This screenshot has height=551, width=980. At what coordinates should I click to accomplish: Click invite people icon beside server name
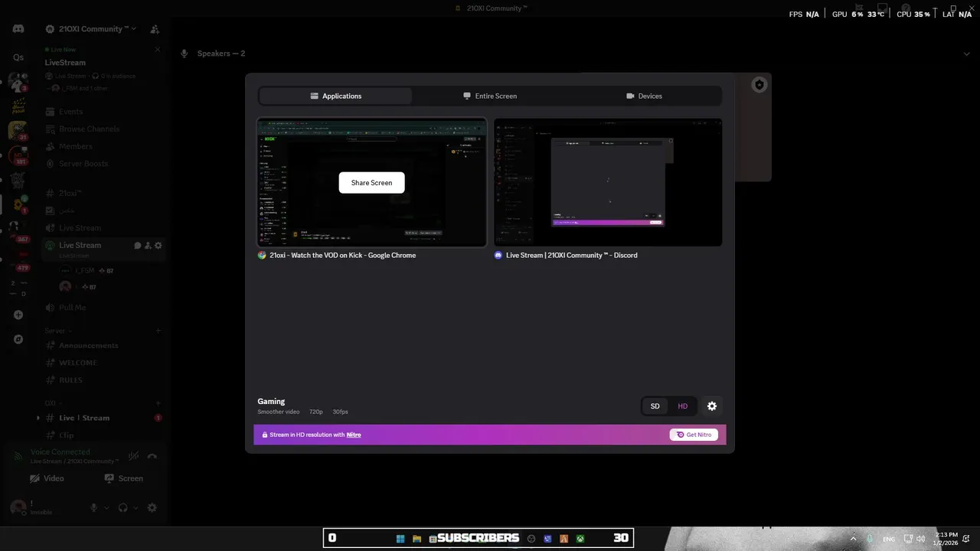[155, 29]
